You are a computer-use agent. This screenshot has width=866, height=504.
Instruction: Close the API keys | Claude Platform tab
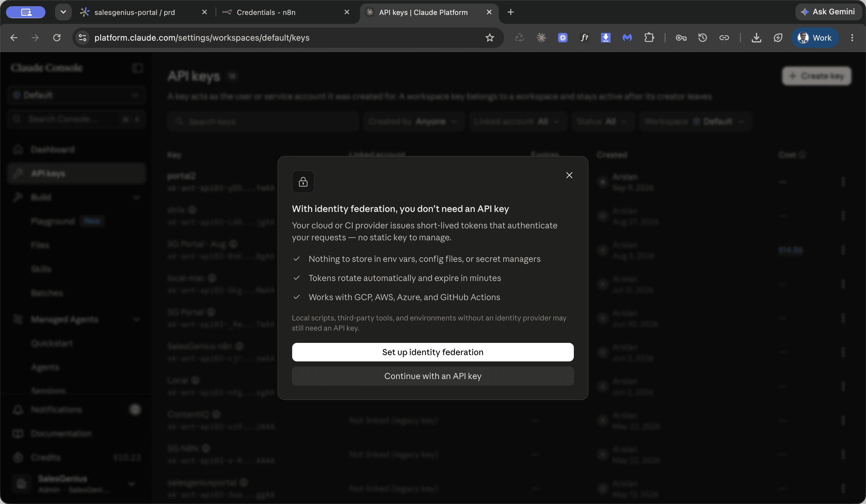point(489,12)
